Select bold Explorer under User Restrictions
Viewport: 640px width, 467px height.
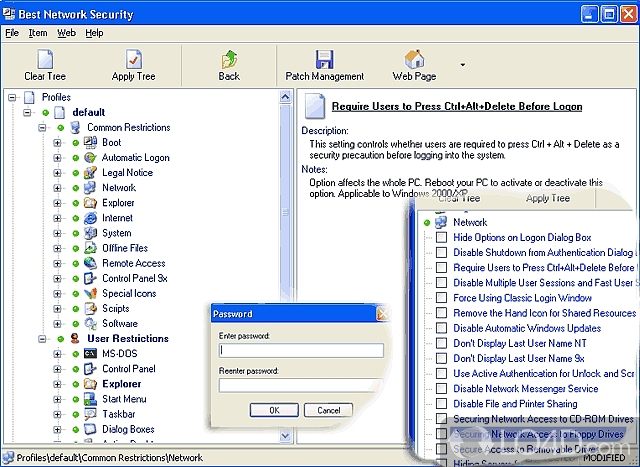[x=122, y=384]
